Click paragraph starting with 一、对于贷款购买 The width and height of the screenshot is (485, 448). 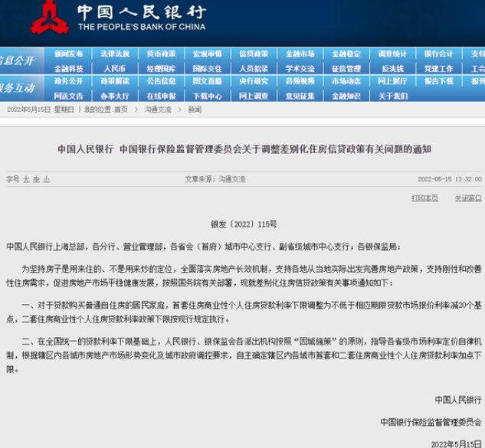pos(244,312)
